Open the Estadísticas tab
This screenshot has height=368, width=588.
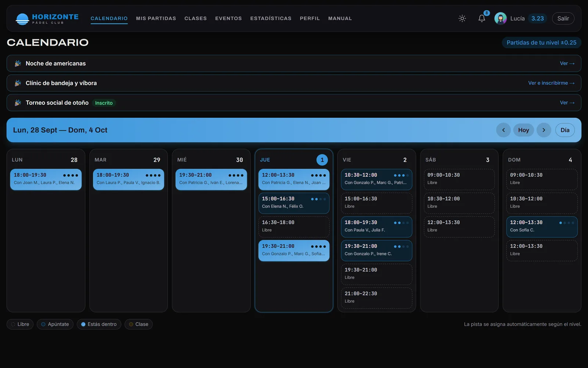pos(271,18)
